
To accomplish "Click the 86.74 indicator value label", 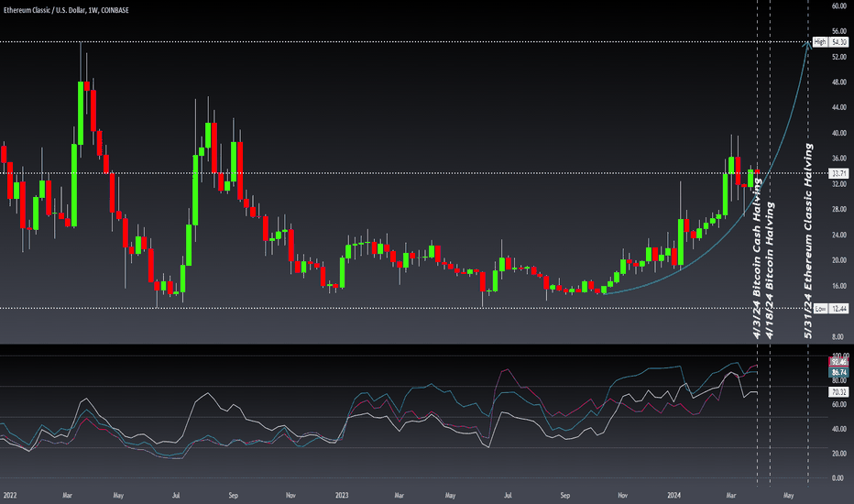I will [x=838, y=372].
